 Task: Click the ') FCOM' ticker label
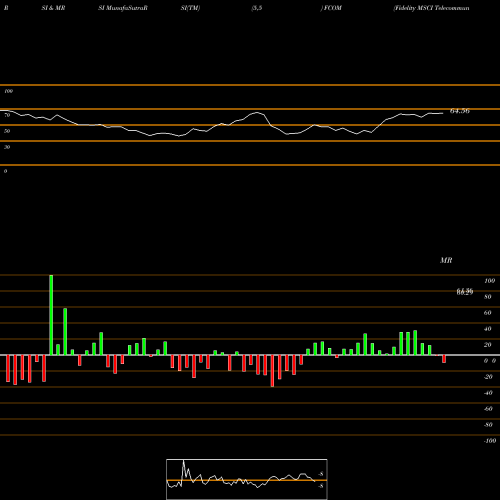click(331, 8)
